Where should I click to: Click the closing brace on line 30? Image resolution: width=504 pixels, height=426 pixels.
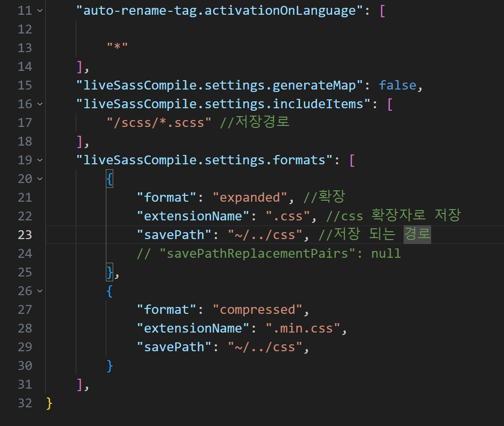110,366
